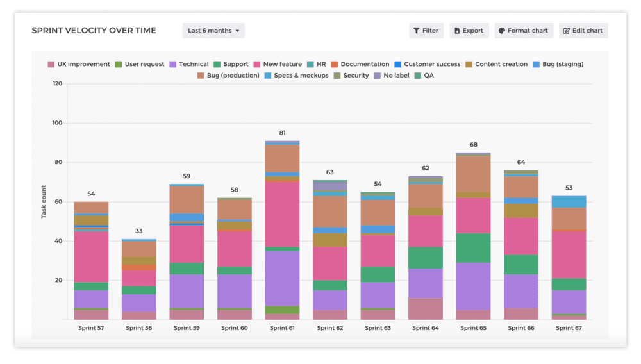The width and height of the screenshot is (641, 364).
Task: Toggle the Support legend swatch
Action: (x=217, y=64)
